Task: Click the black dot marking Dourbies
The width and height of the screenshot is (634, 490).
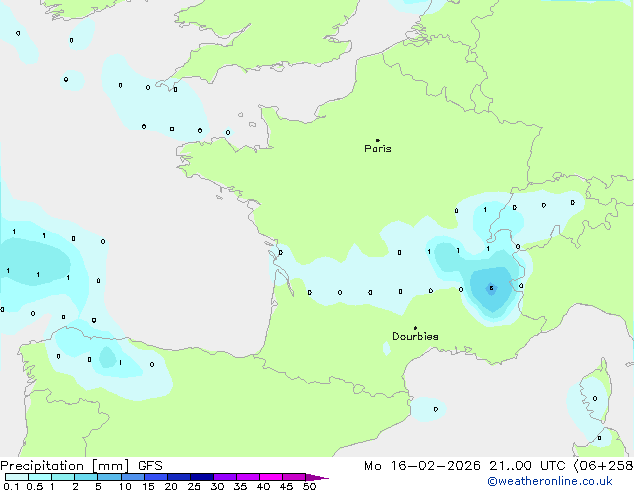Action: (x=415, y=328)
